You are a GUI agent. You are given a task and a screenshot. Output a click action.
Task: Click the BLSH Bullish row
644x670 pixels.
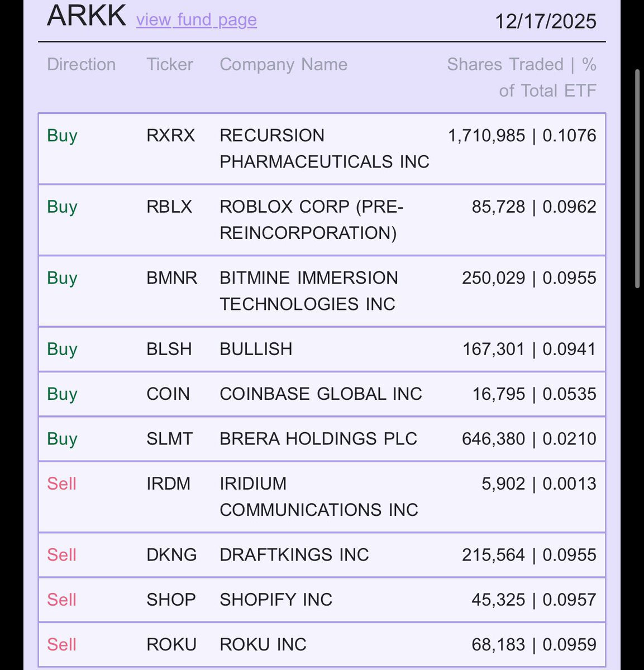[322, 349]
